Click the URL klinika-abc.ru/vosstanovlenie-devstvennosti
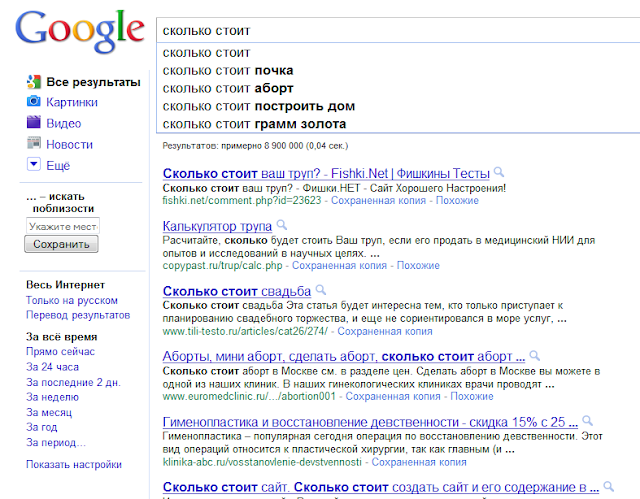The image size is (640, 499). tap(262, 462)
